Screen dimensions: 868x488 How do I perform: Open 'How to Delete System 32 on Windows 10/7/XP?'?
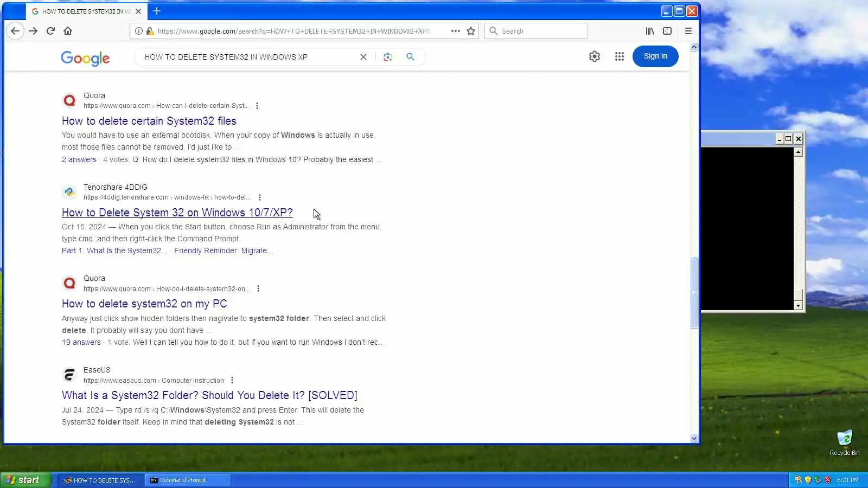coord(177,213)
